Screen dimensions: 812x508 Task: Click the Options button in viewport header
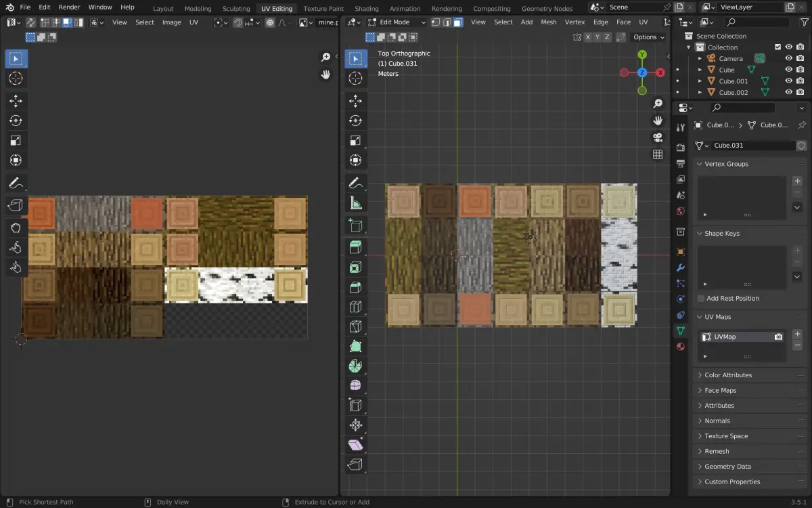648,37
